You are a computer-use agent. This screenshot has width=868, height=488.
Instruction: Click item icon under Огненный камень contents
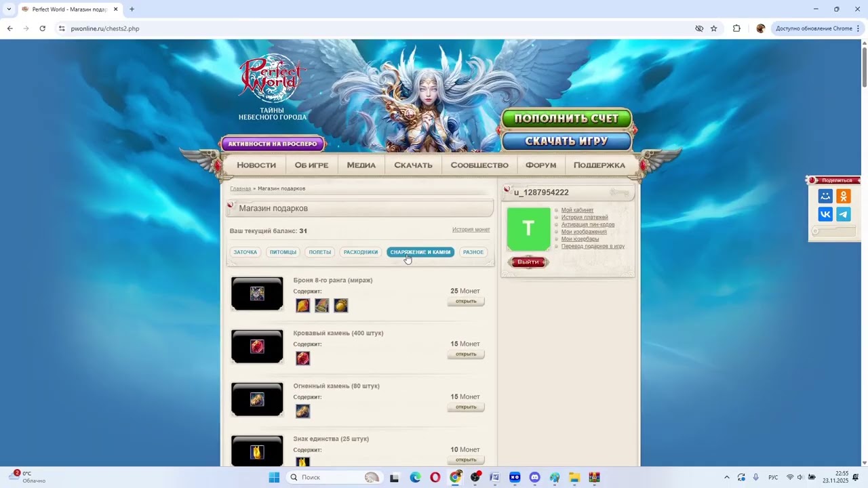(302, 411)
